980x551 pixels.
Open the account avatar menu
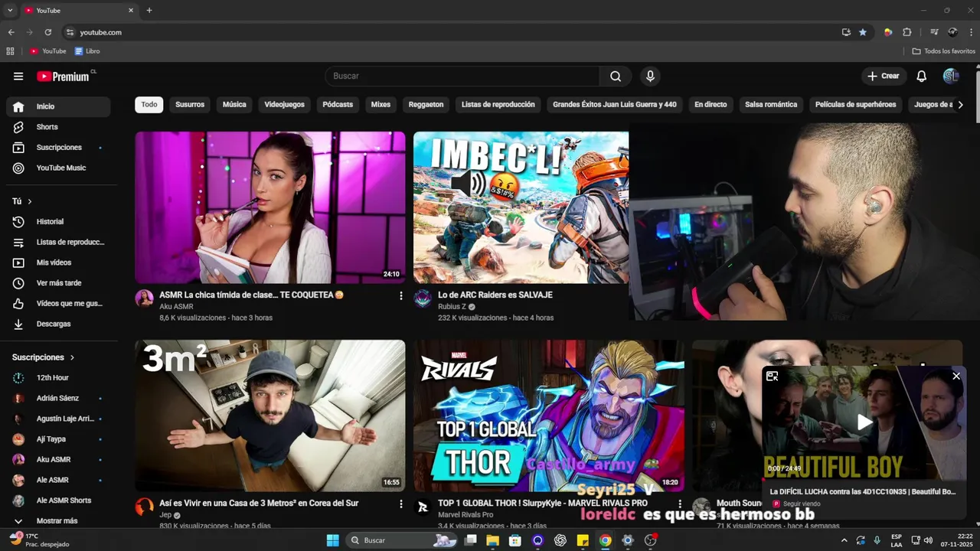click(951, 76)
